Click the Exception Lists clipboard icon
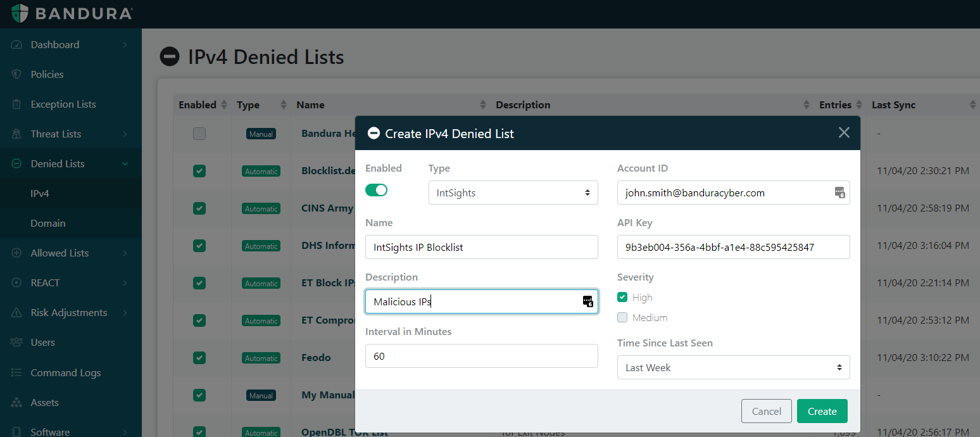Viewport: 980px width, 437px height. point(17,104)
